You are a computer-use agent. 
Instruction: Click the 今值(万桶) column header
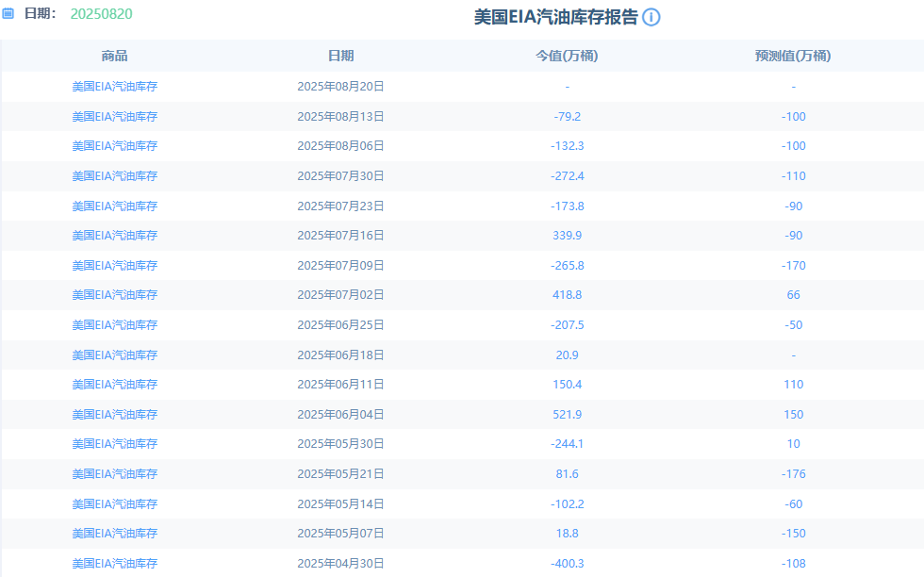[x=567, y=56]
